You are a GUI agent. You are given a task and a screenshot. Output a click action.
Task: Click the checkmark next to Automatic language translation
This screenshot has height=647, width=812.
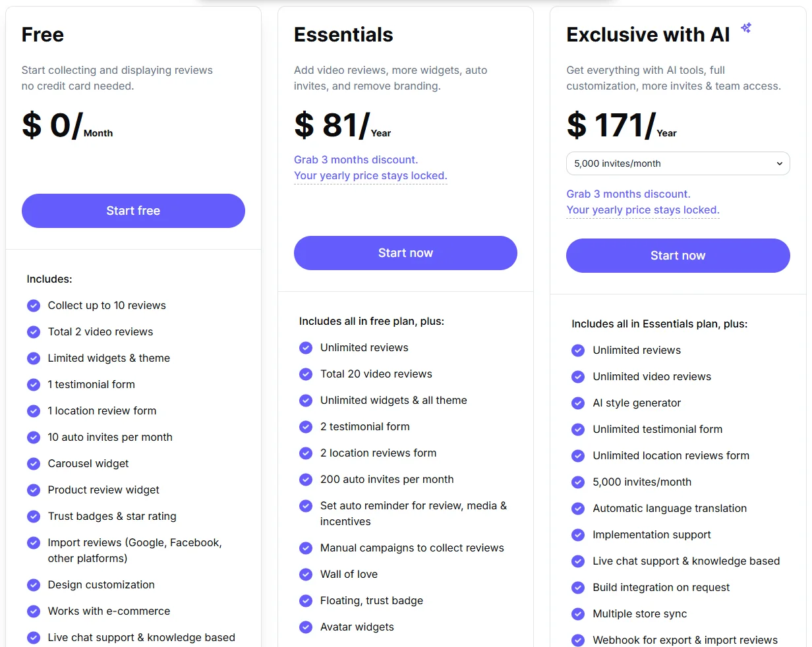(578, 508)
